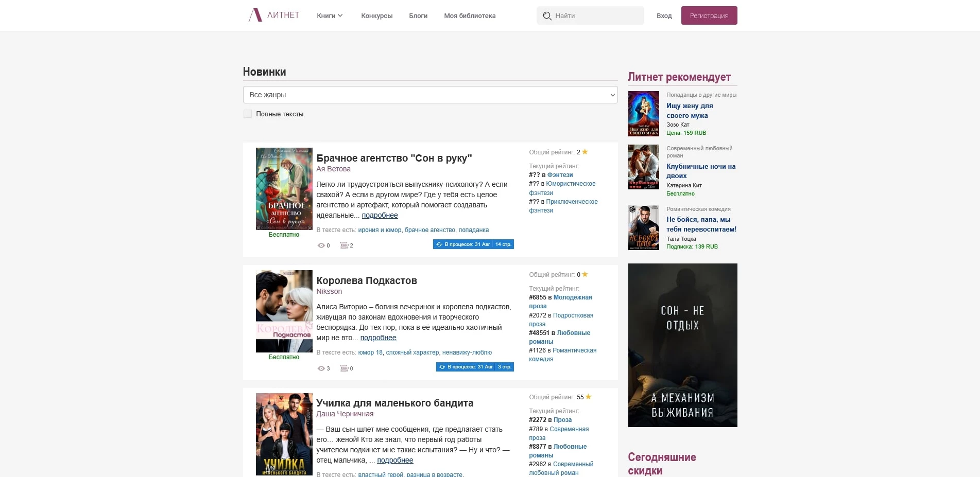The width and height of the screenshot is (980, 477).
Task: Expand the Книги menu
Action: coord(330,16)
